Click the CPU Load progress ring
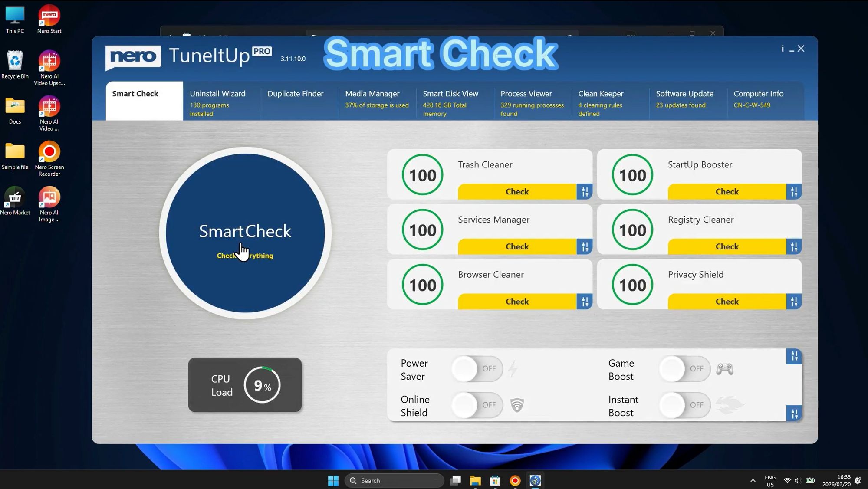The height and width of the screenshot is (489, 868). (262, 385)
